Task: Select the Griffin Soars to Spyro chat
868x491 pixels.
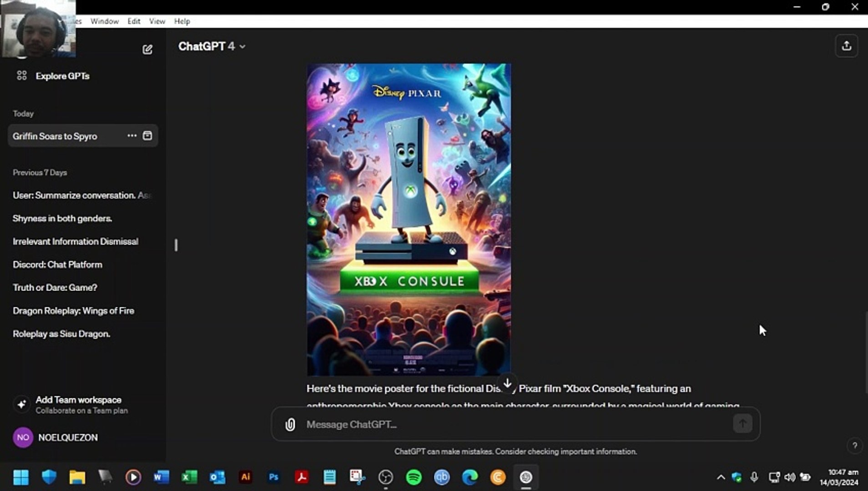Action: pos(83,136)
